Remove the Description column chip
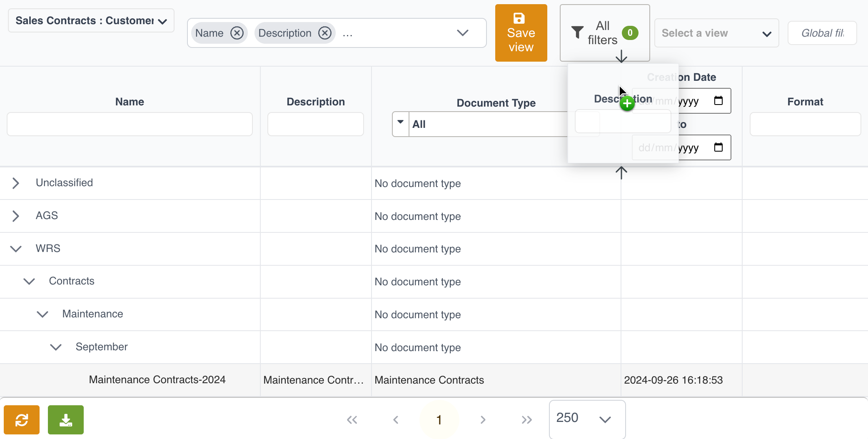868x439 pixels. point(325,33)
